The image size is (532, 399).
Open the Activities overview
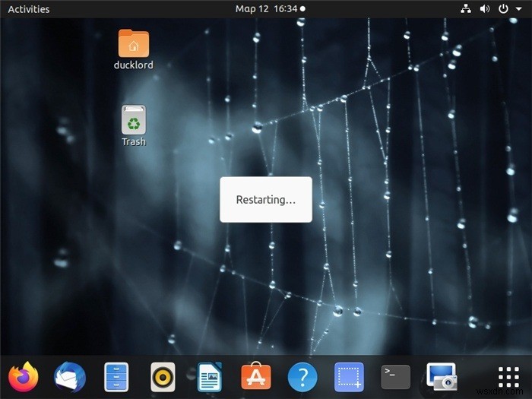pyautogui.click(x=29, y=9)
